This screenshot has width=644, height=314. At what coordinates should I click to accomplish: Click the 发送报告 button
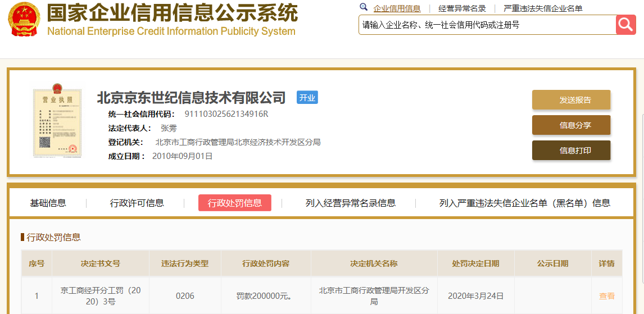pyautogui.click(x=572, y=100)
